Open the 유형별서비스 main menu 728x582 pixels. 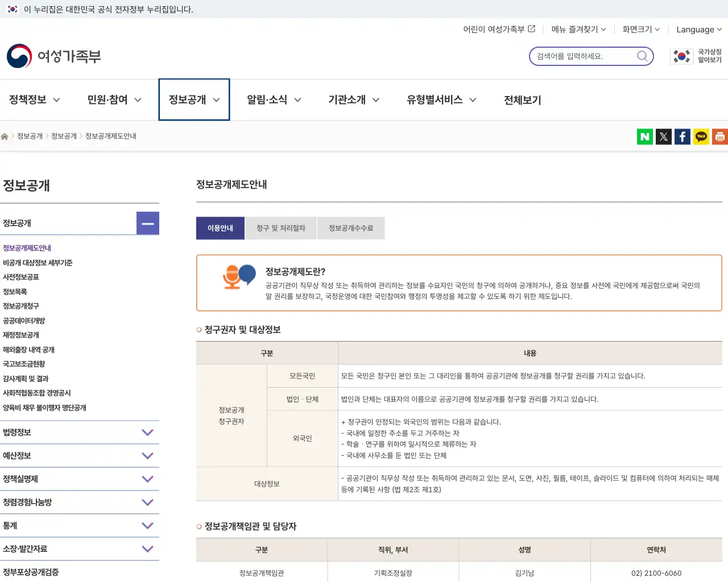point(441,99)
